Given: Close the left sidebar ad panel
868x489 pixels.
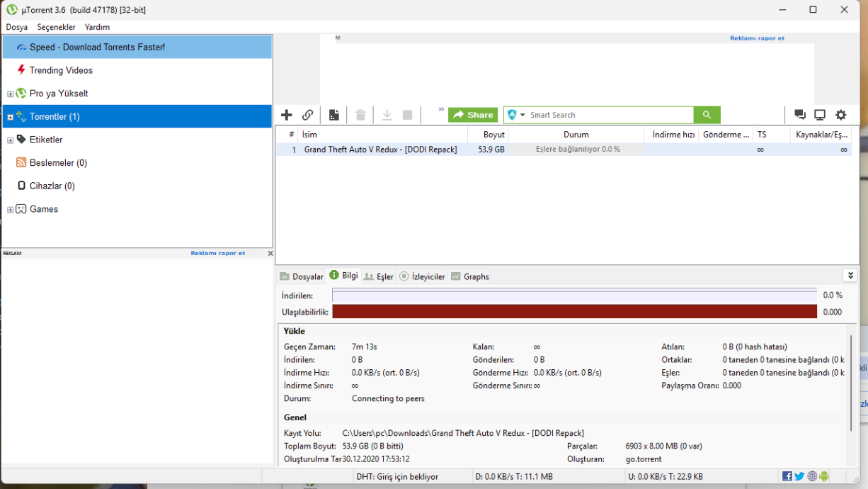Looking at the screenshot, I should (270, 253).
